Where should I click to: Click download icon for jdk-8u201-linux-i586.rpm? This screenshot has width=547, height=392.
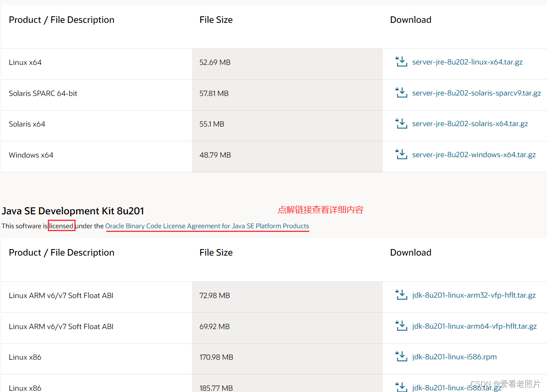402,356
